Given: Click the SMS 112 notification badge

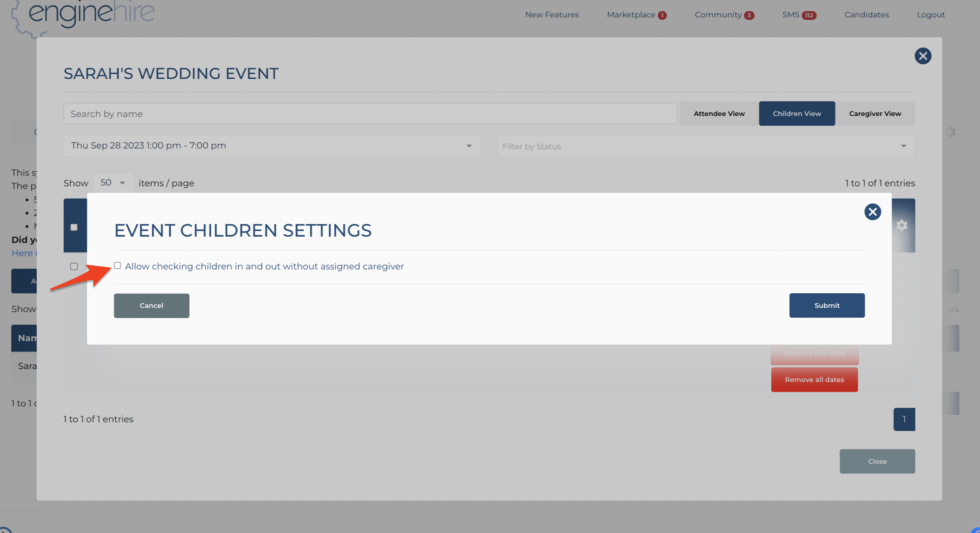Looking at the screenshot, I should 809,15.
